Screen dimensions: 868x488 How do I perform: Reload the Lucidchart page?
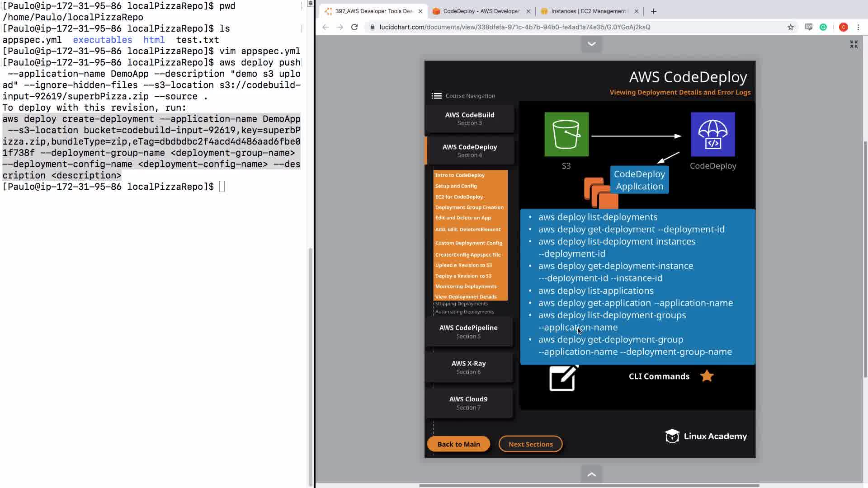pos(354,27)
